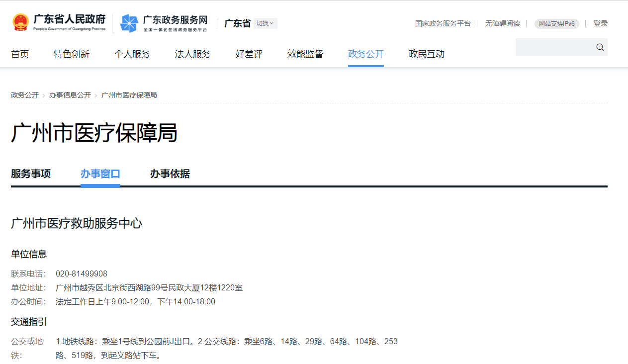The width and height of the screenshot is (628, 364).
Task: Select the 办事窗口 tab
Action: pyautogui.click(x=100, y=174)
